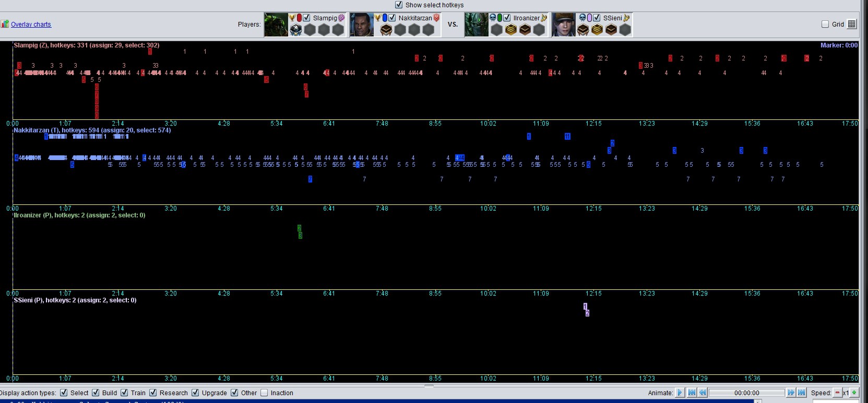Jump to the animation end
The height and width of the screenshot is (403, 868).
tap(801, 393)
